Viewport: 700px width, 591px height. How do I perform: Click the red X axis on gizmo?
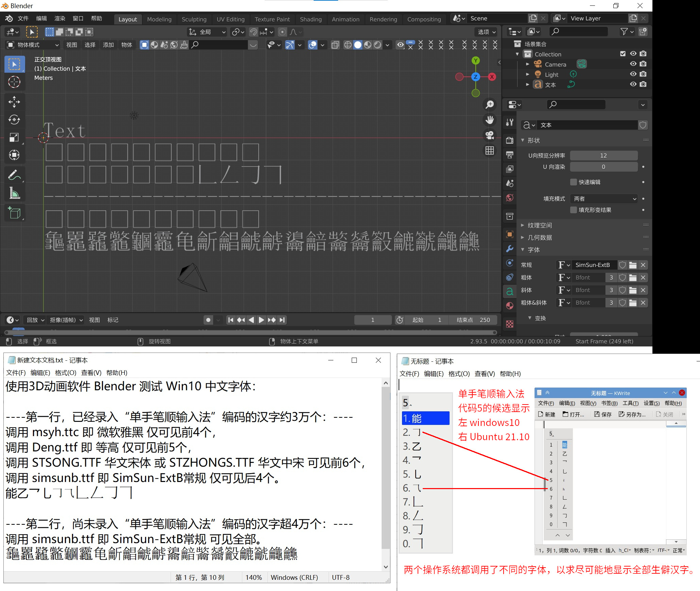[x=492, y=77]
